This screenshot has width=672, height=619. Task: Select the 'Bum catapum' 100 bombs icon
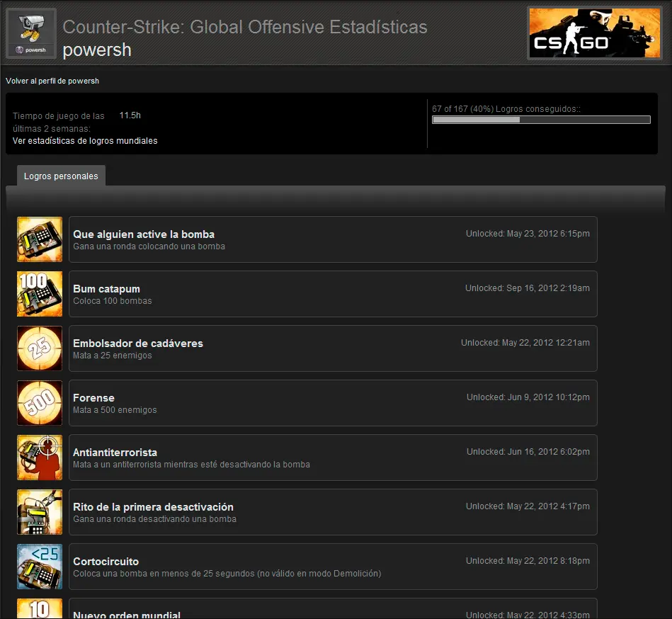(39, 293)
